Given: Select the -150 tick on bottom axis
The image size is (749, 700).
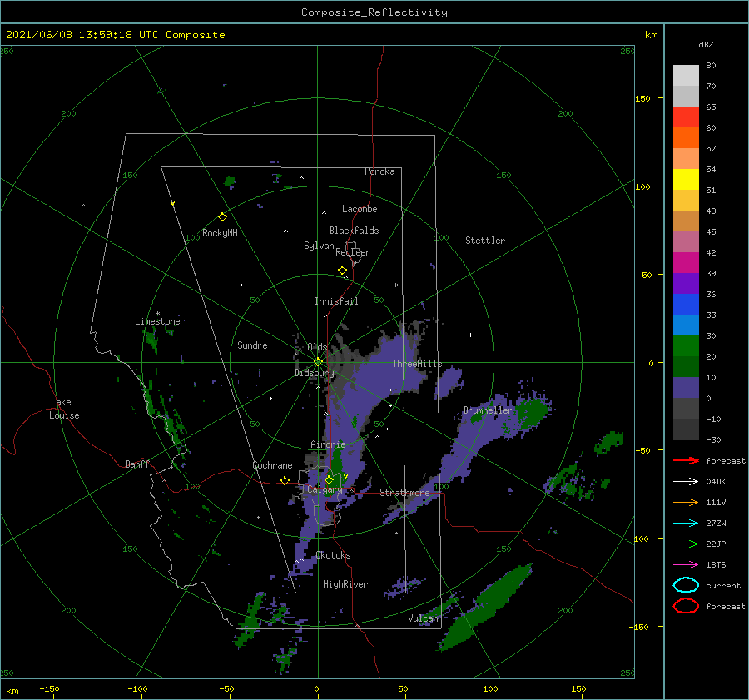Looking at the screenshot, I should [49, 688].
